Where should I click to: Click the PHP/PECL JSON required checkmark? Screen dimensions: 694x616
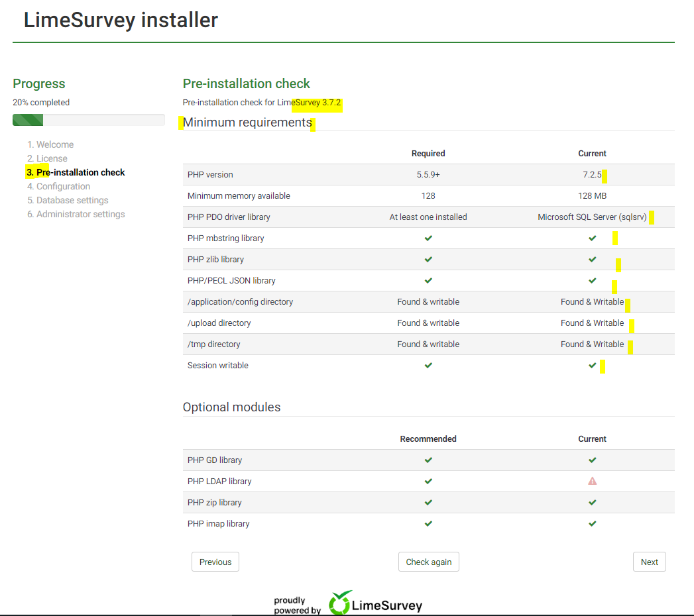(428, 281)
